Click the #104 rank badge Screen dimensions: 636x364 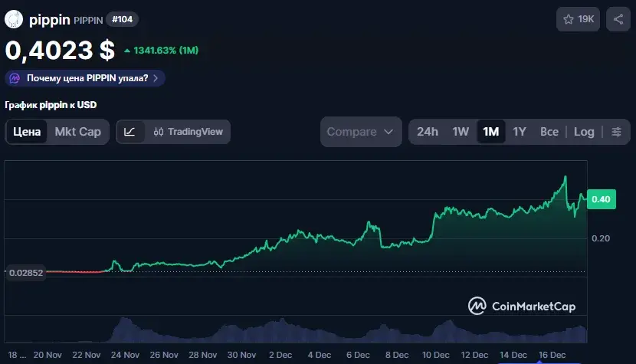coord(122,19)
